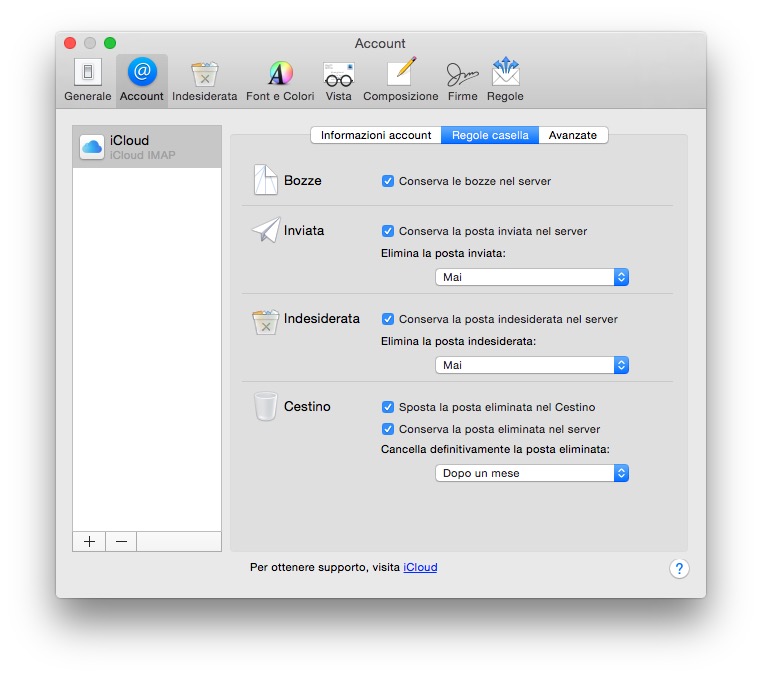This screenshot has height=678, width=762.
Task: Click the Cestino trash can icon
Action: (265, 406)
